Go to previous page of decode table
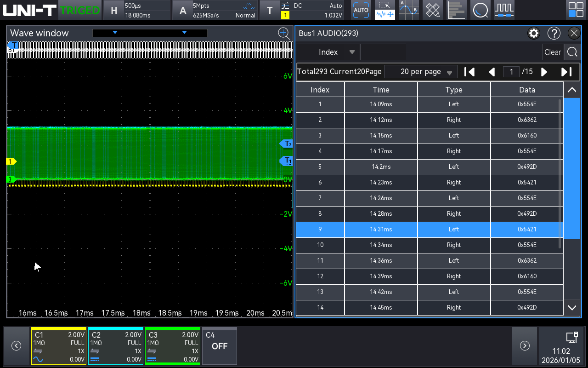The height and width of the screenshot is (368, 588). (492, 72)
